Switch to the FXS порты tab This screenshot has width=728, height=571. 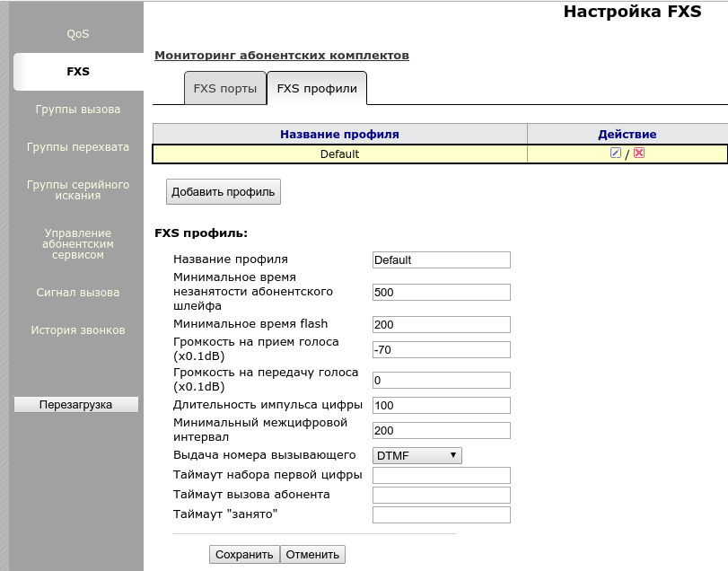(x=225, y=88)
